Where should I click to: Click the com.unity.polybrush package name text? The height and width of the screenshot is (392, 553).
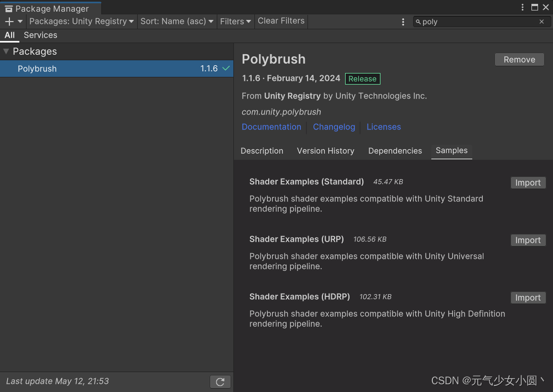pos(281,112)
